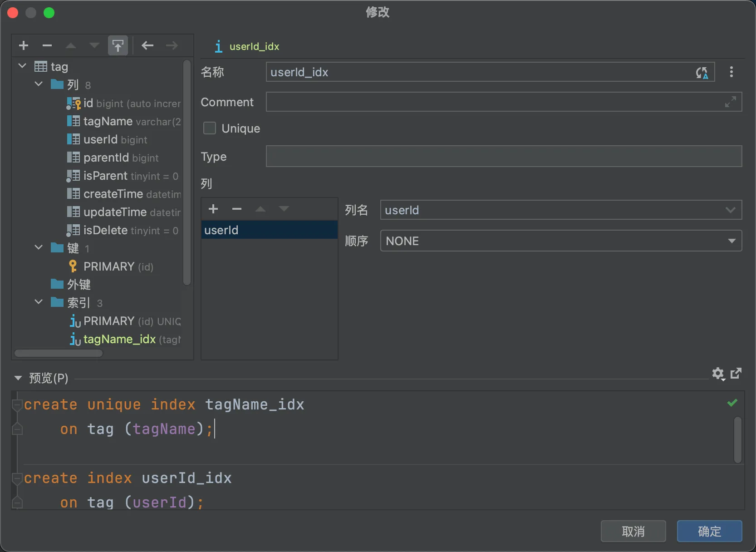Move index column down
Image resolution: width=756 pixels, height=552 pixels.
[x=284, y=209]
